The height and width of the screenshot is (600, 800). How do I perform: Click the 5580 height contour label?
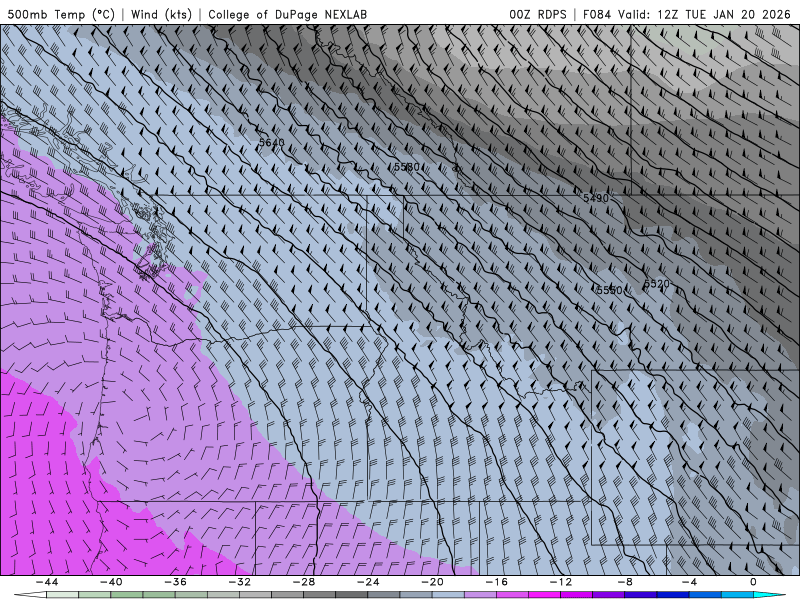click(x=407, y=167)
